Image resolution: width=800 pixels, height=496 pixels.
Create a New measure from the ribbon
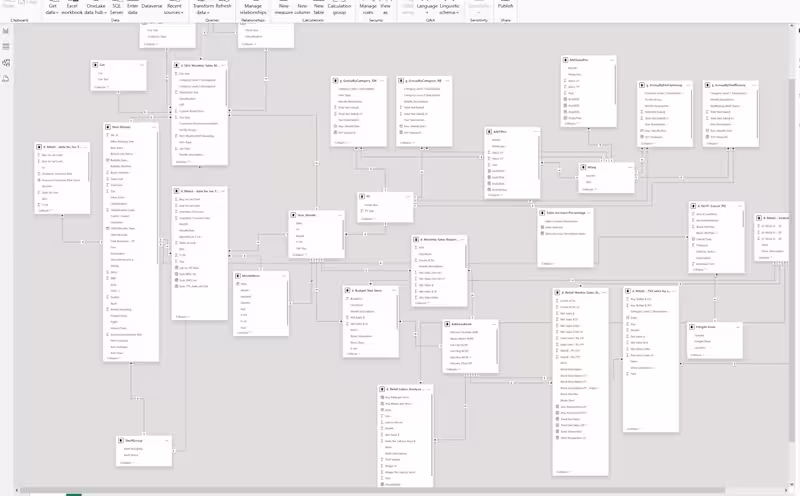point(284,8)
